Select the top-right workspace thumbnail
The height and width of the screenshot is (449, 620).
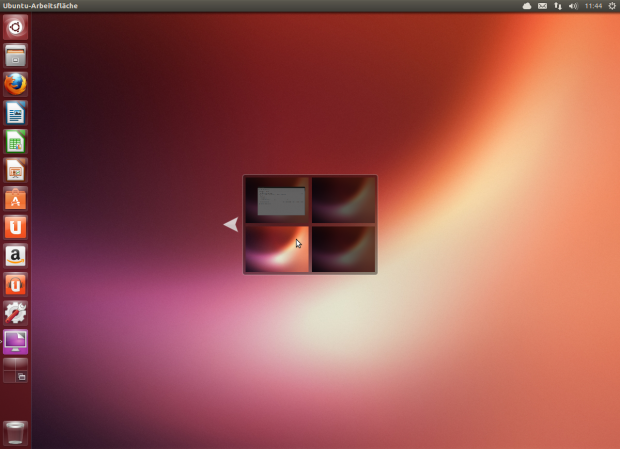(x=343, y=200)
